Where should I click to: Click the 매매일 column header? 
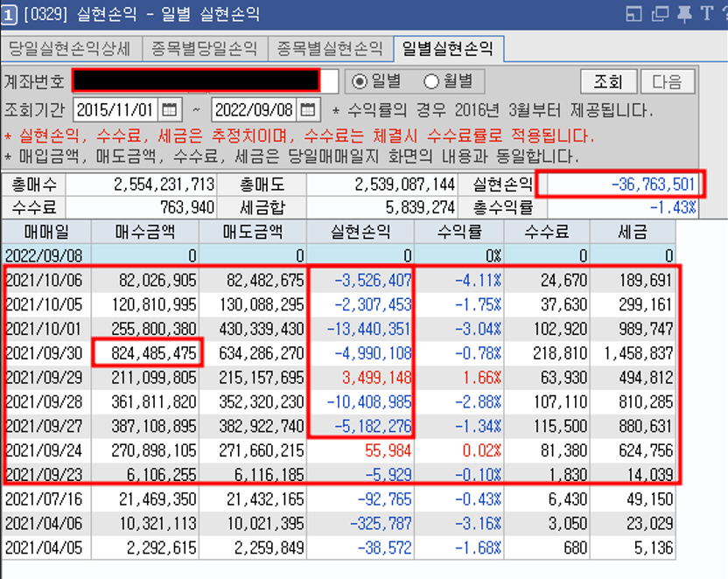coord(46,231)
